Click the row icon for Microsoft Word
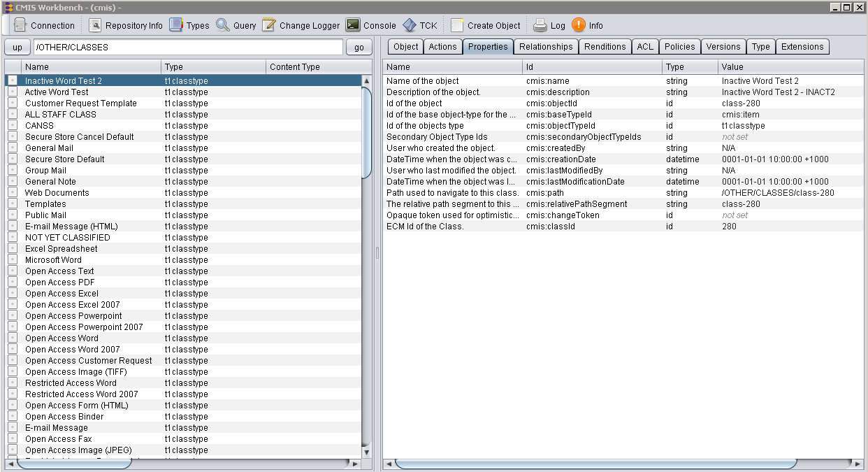The width and height of the screenshot is (868, 472). click(13, 259)
